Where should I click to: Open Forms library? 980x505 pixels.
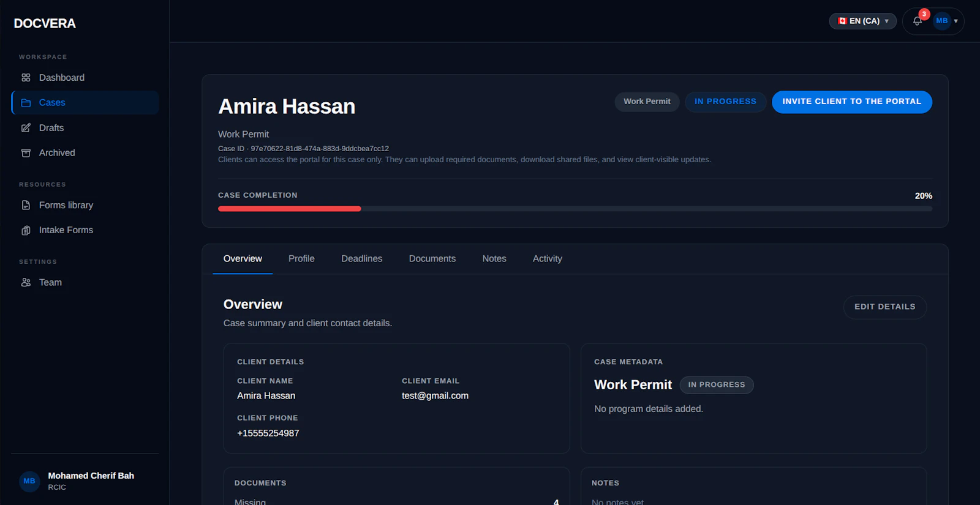(85, 205)
